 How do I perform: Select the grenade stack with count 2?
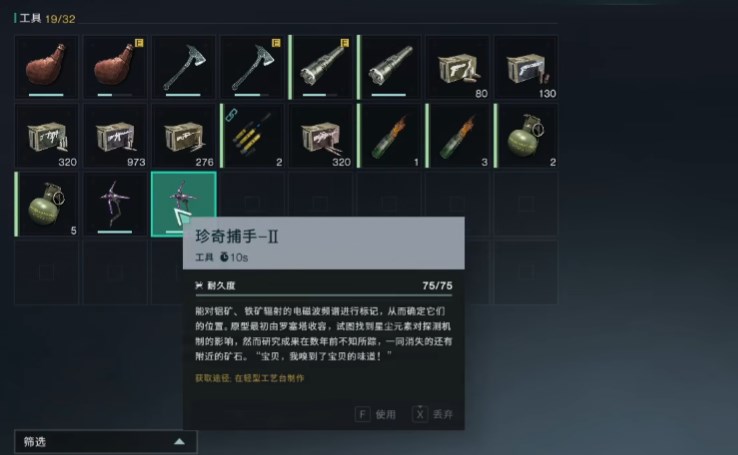526,136
